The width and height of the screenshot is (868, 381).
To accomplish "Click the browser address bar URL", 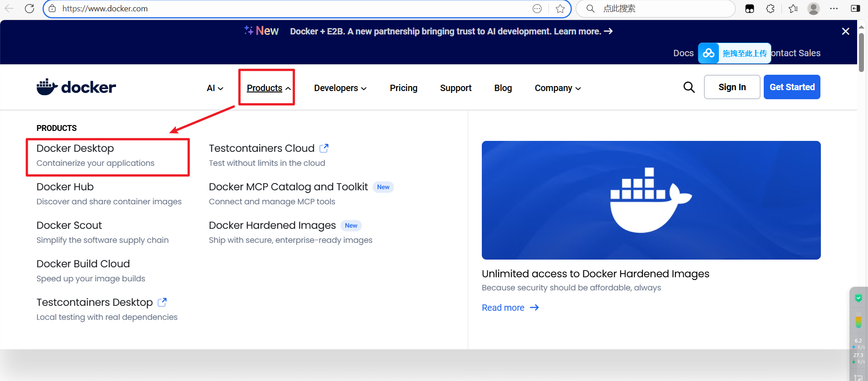I will coord(105,9).
